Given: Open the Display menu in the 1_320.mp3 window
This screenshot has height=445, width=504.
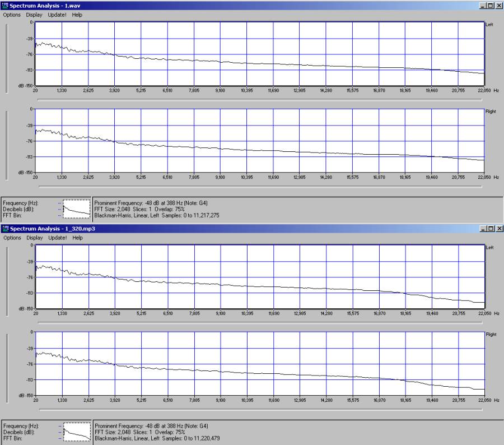Looking at the screenshot, I should click(34, 238).
